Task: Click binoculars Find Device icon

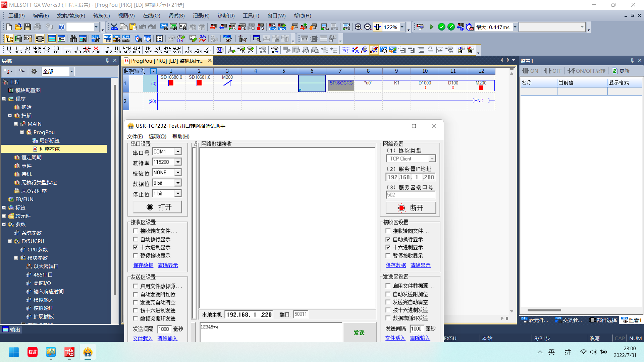Action: [x=73, y=39]
